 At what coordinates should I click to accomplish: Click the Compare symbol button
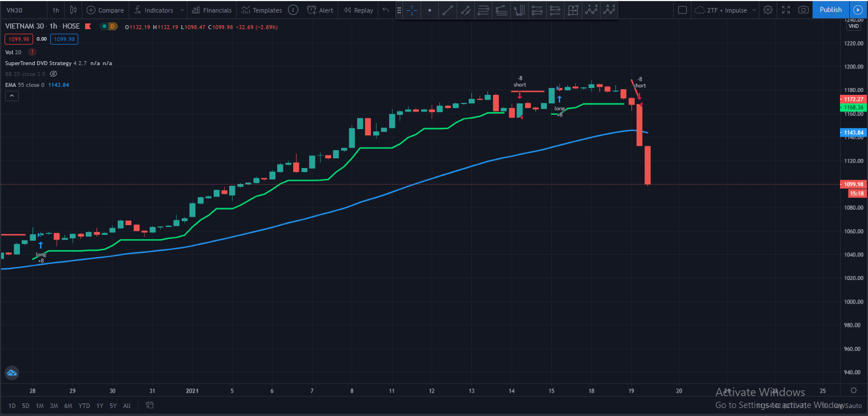point(105,10)
